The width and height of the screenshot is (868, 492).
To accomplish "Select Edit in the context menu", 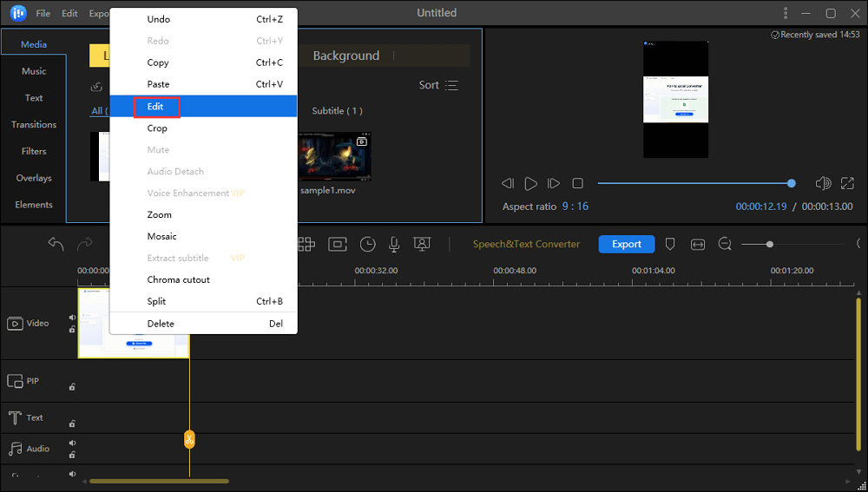I will (156, 107).
